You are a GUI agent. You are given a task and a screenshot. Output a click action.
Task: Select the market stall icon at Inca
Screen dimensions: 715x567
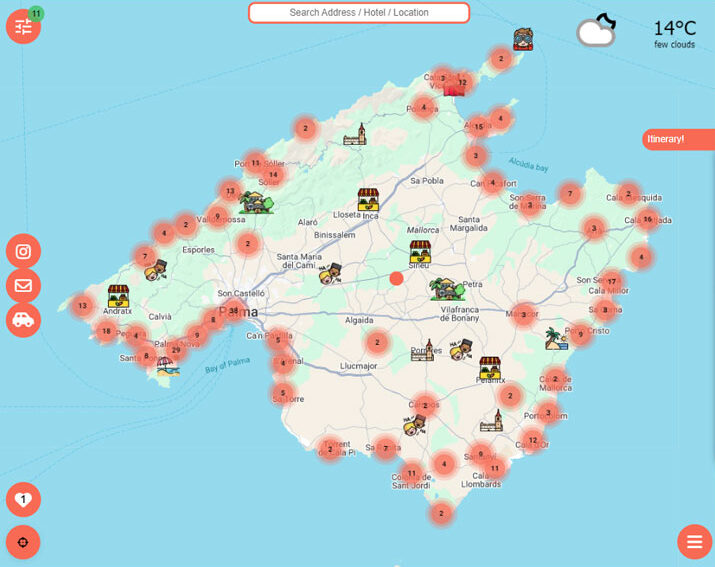pyautogui.click(x=368, y=200)
